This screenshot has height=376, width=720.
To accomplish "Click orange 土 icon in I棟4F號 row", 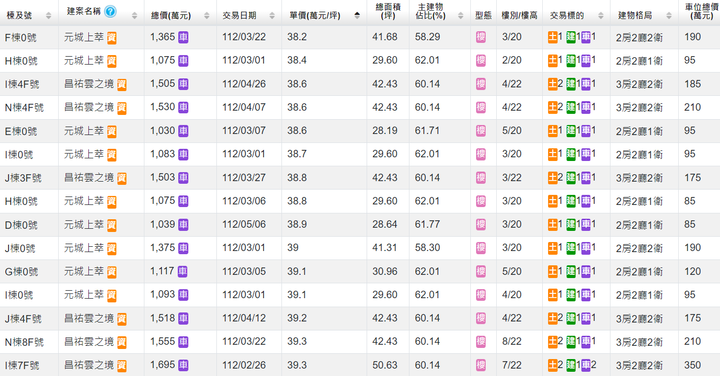I will 552,84.
